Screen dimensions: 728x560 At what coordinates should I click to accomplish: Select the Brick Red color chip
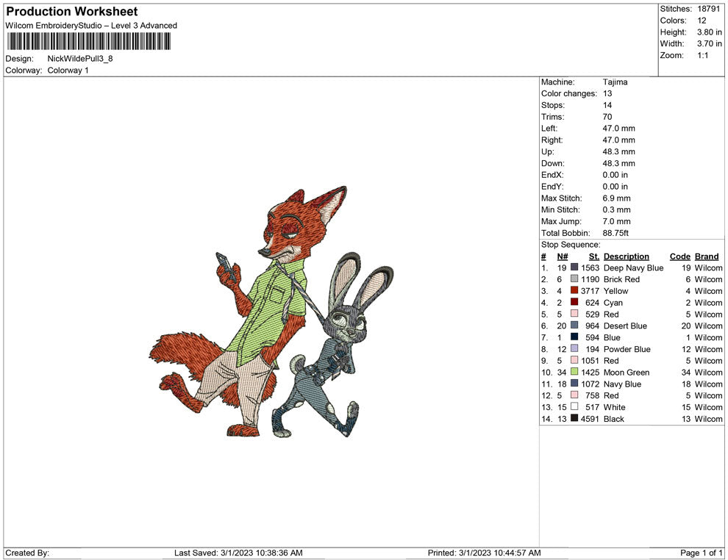click(x=572, y=279)
